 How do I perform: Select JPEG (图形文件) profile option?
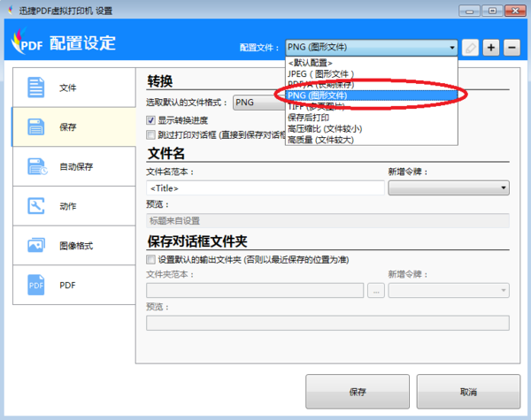(x=372, y=73)
